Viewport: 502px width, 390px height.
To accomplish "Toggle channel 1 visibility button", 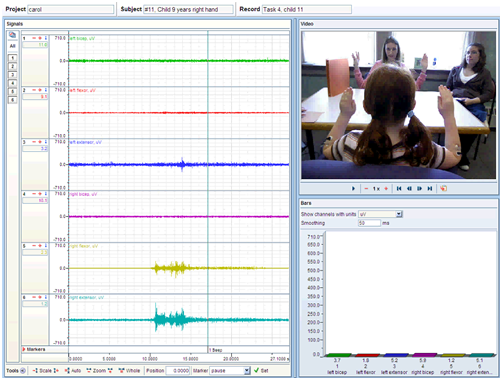I will coord(12,58).
